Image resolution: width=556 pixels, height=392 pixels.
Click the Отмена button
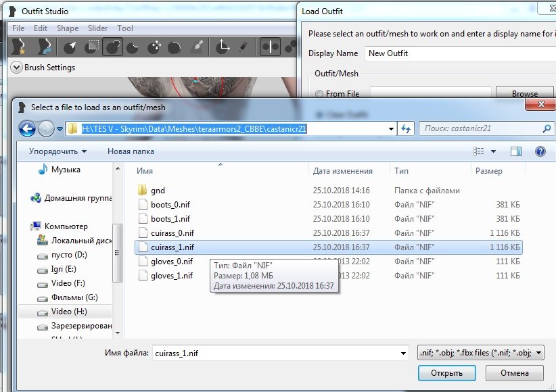pos(514,372)
